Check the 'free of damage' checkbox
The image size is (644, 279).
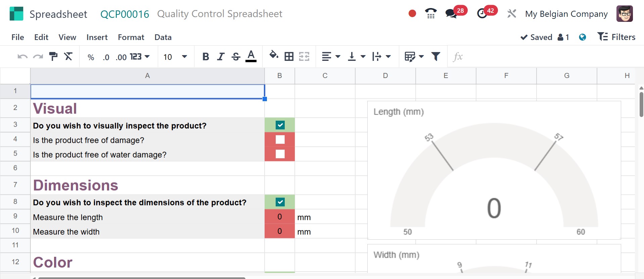[280, 139]
